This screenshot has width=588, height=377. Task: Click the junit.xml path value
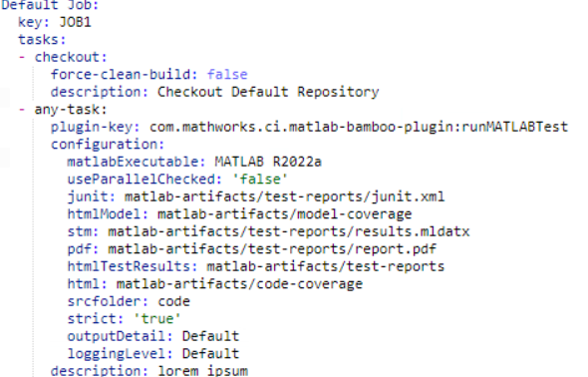(x=284, y=196)
